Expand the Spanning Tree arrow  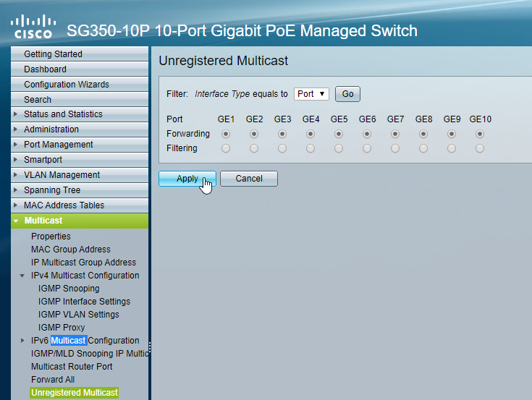pyautogui.click(x=15, y=190)
